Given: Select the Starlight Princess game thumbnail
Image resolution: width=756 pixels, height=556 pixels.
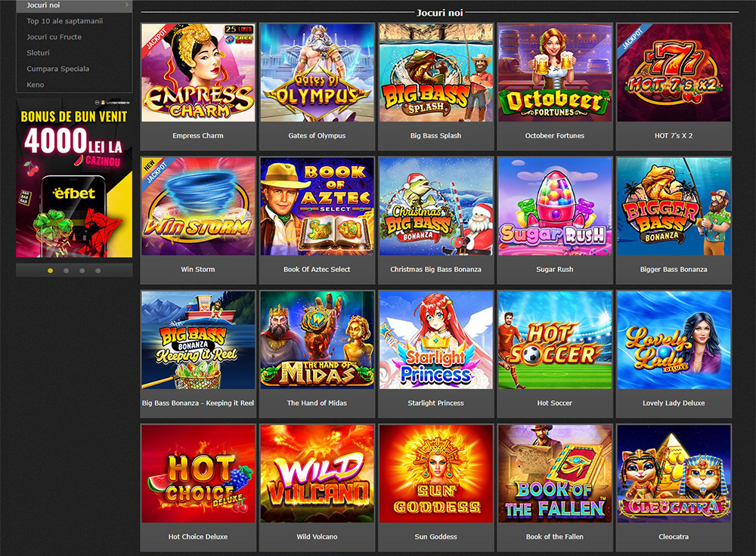Looking at the screenshot, I should click(x=436, y=340).
